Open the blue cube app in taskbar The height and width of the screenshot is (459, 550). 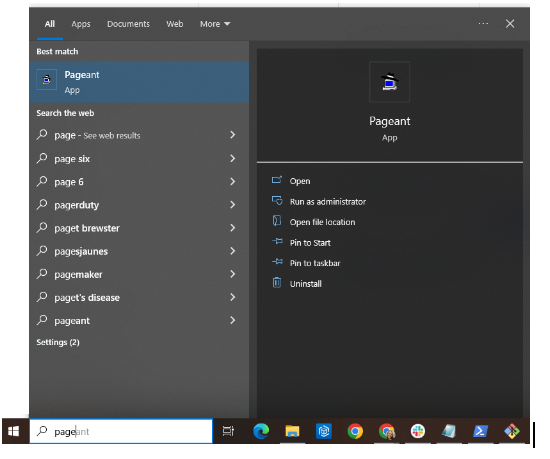point(324,431)
